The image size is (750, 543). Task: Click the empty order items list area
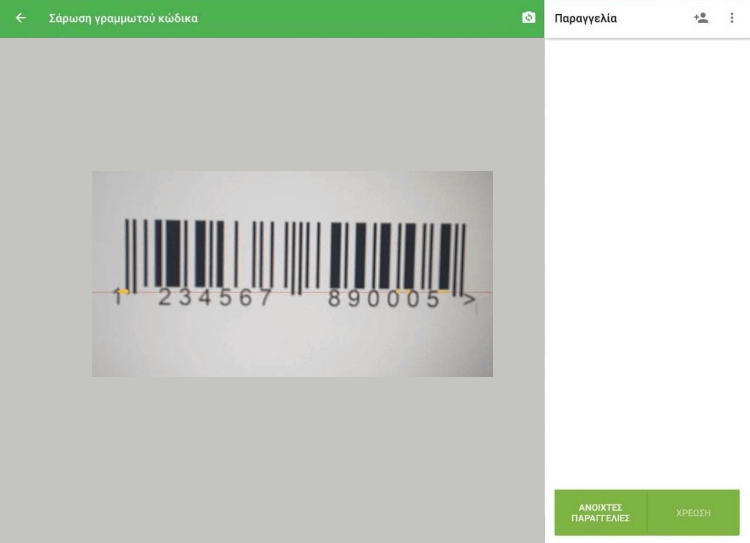647,261
